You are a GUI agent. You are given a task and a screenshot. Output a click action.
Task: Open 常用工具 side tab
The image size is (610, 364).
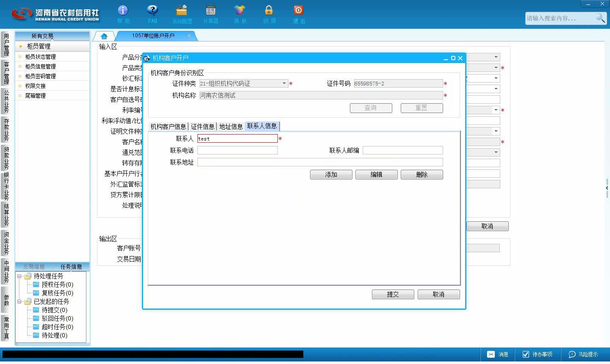click(6, 328)
